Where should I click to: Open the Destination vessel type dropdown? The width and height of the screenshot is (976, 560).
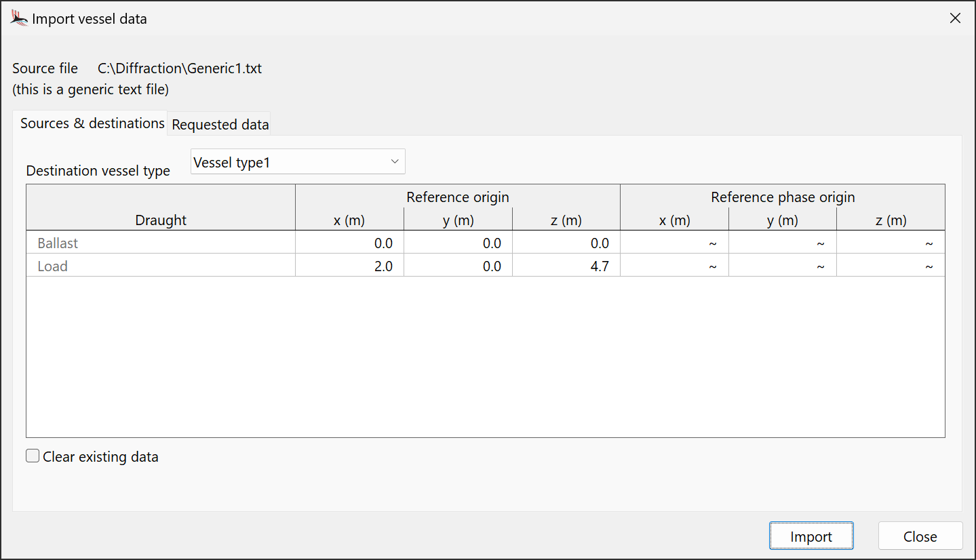tap(297, 162)
